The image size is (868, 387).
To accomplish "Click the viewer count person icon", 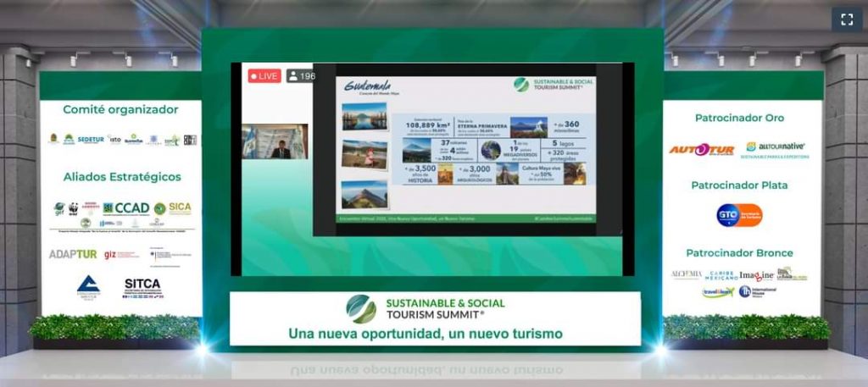I will pos(293,76).
